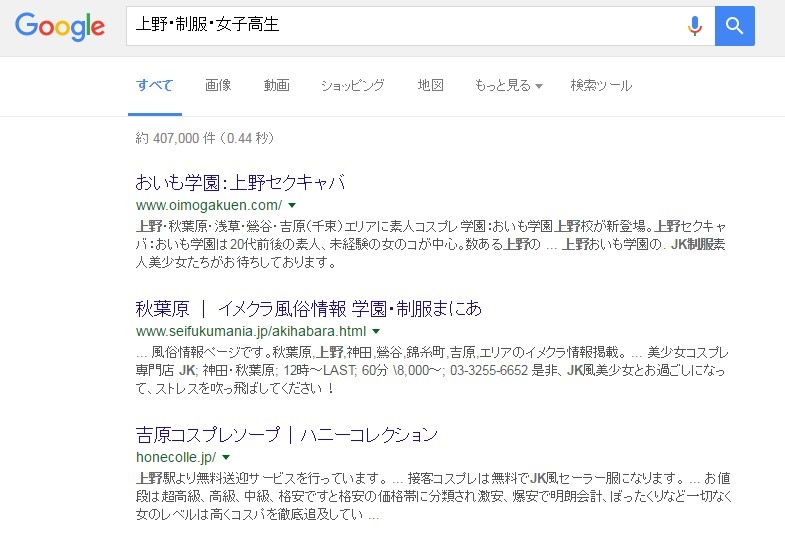The width and height of the screenshot is (785, 537).
Task: Click the microphone voice search icon
Action: (694, 26)
